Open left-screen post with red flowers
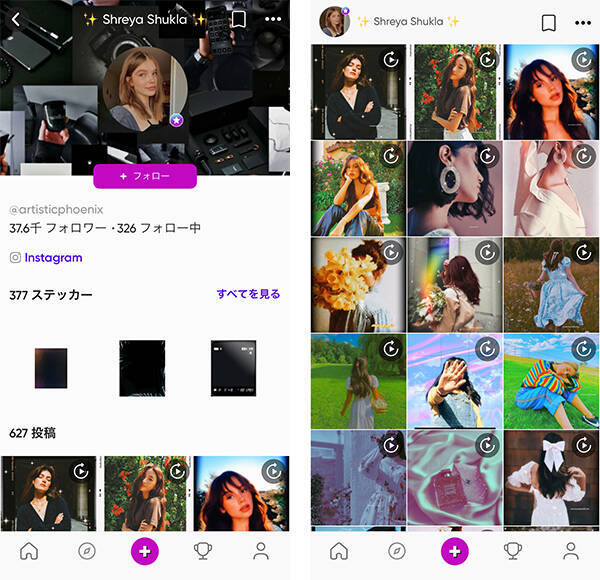The image size is (600, 580). pyautogui.click(x=145, y=494)
